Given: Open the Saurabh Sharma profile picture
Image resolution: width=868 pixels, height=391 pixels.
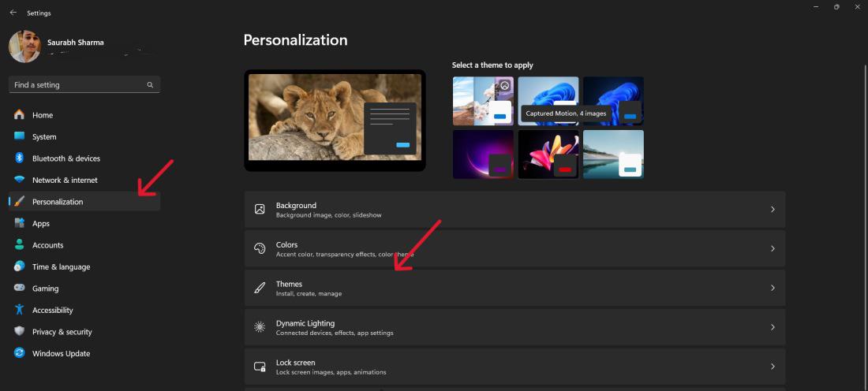Looking at the screenshot, I should (x=24, y=47).
